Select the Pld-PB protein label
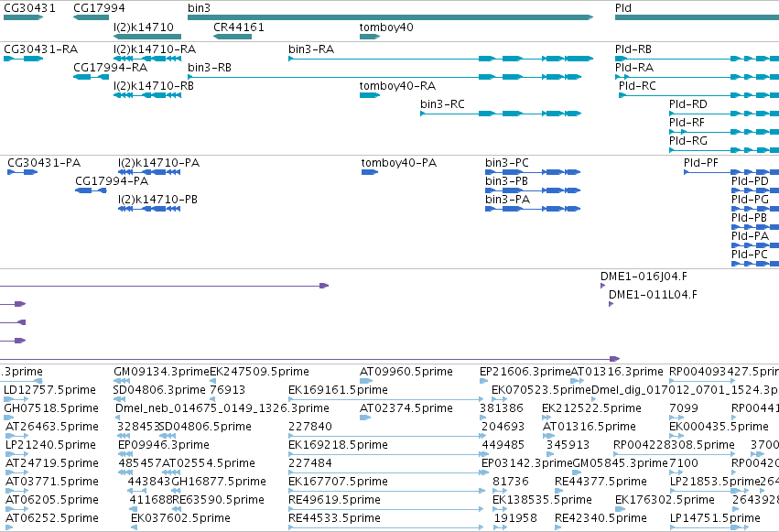Image resolution: width=779 pixels, height=532 pixels. coord(749,218)
